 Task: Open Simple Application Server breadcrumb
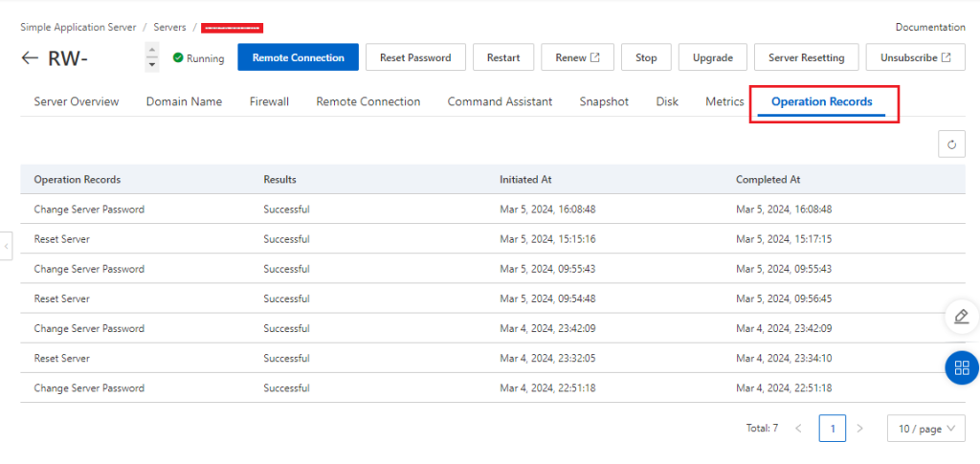tap(78, 28)
